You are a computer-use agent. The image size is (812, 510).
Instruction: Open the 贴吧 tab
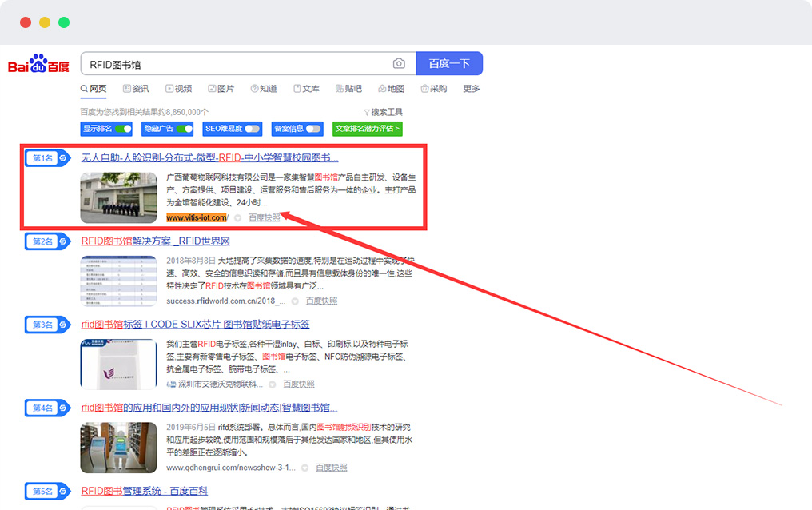point(348,89)
